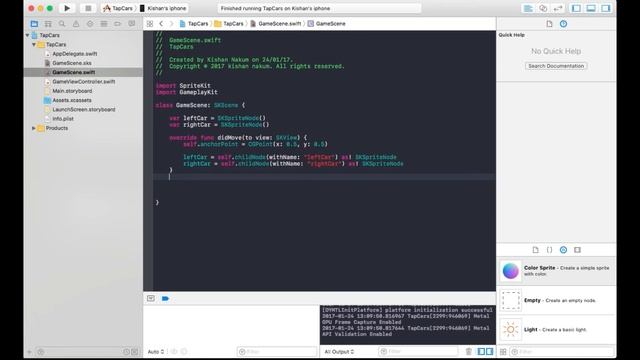Show Code Snippet library
The height and width of the screenshot is (360, 640).
pyautogui.click(x=549, y=250)
